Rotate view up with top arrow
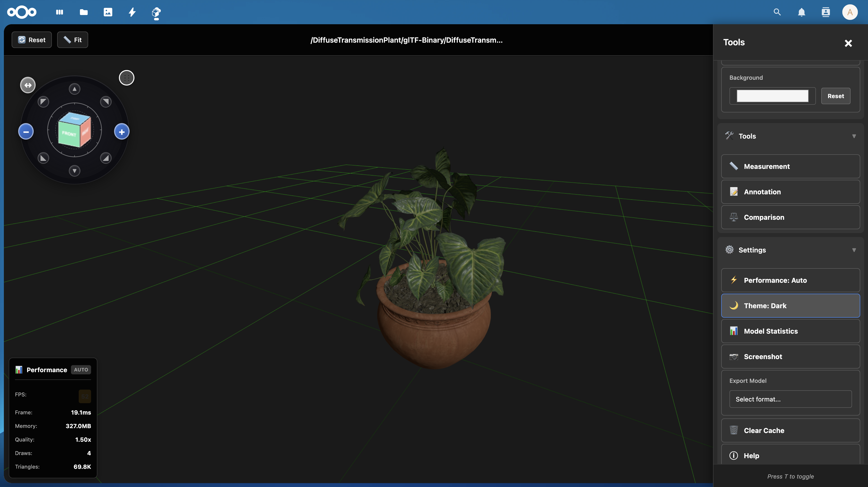Image resolution: width=868 pixels, height=487 pixels. 74,89
